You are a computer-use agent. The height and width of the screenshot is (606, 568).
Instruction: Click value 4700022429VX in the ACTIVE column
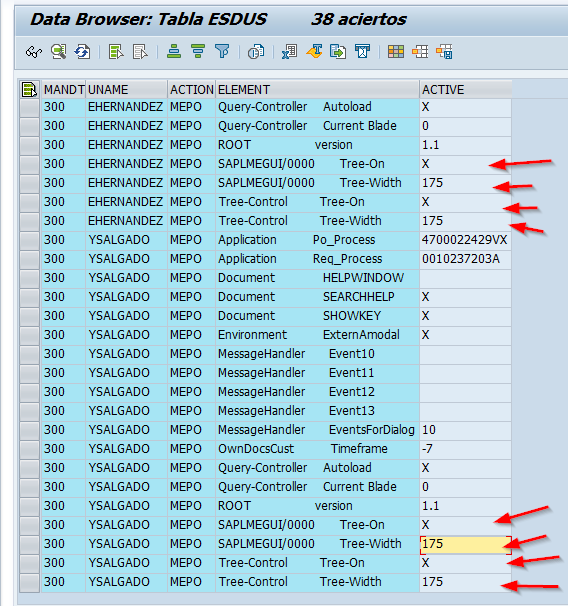pos(464,240)
